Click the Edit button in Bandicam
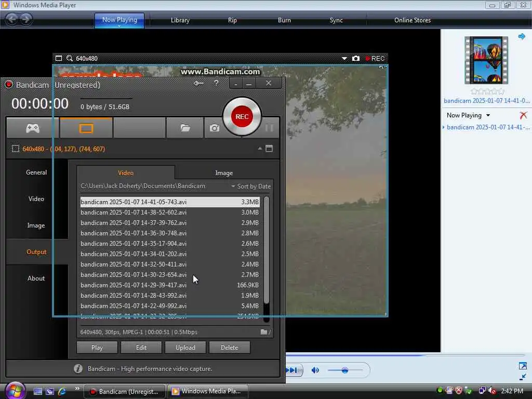Screen dimensions: 532x399 click(141, 348)
